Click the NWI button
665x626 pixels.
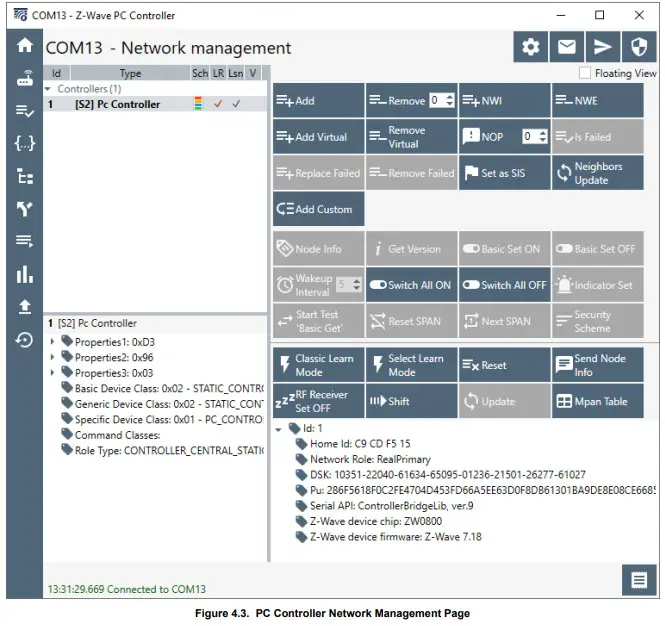tap(505, 101)
